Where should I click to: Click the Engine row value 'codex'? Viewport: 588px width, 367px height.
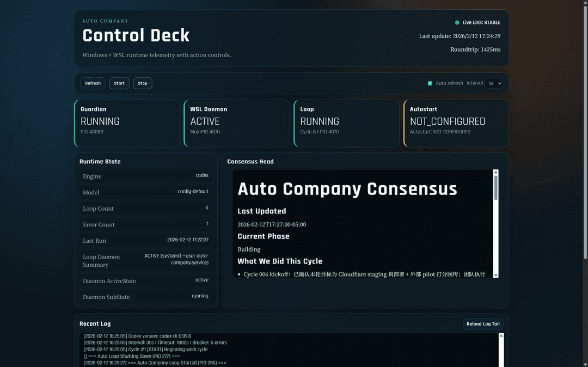tap(202, 175)
